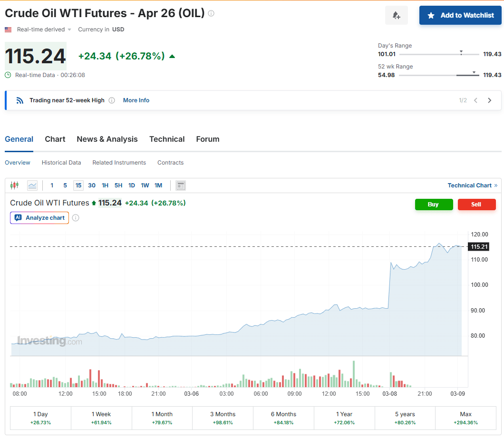
Task: Select the 1 Month performance period cell
Action: coord(162,418)
